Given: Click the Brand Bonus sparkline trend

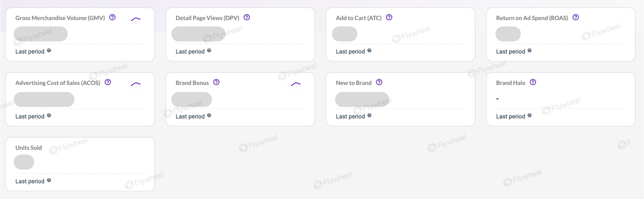Looking at the screenshot, I should pyautogui.click(x=296, y=84).
